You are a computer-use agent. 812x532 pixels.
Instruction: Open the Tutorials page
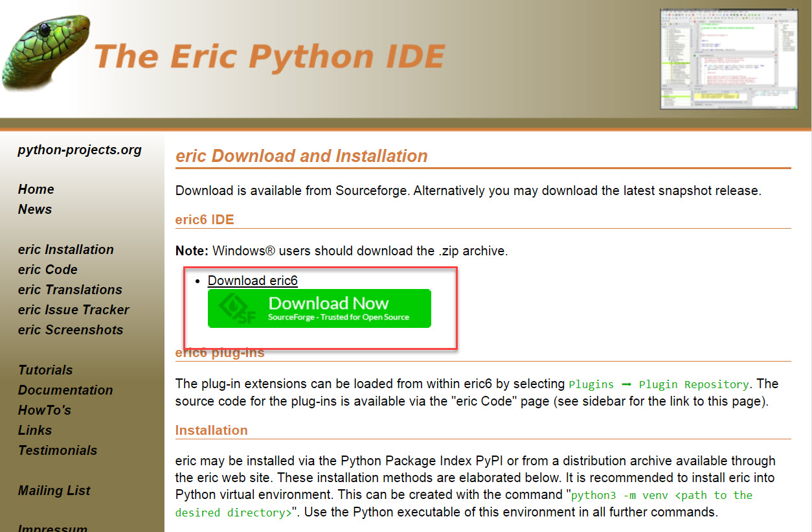pos(45,370)
